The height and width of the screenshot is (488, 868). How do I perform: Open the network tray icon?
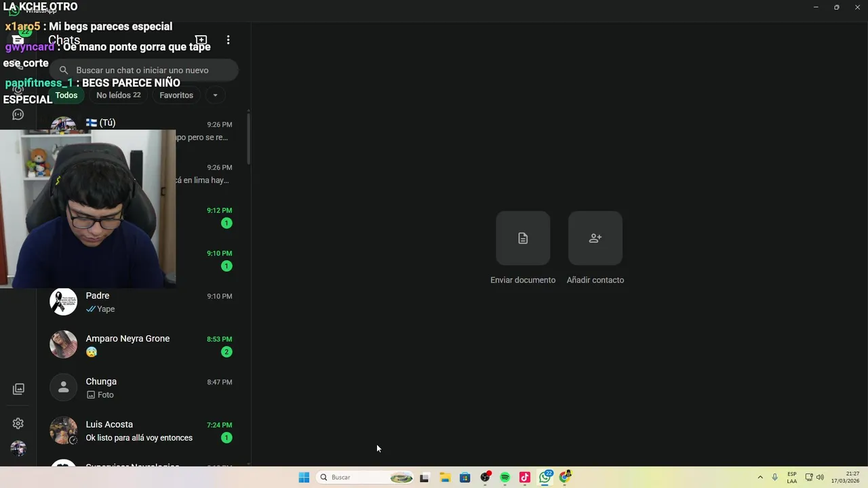point(809,477)
